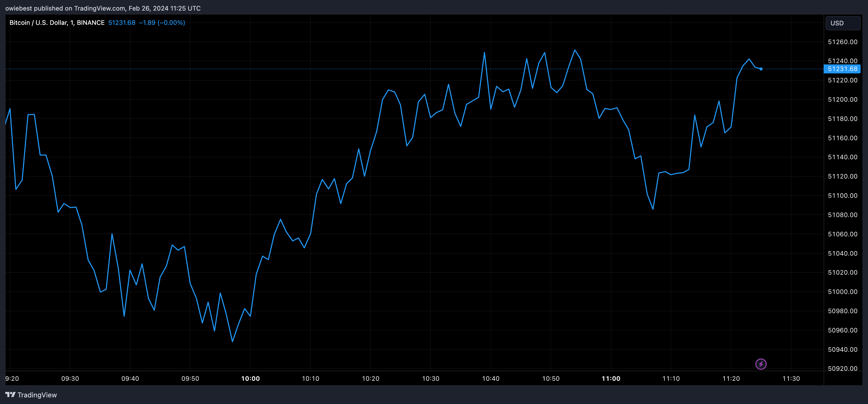The height and width of the screenshot is (404, 868).
Task: Click the 10:50 time axis label
Action: [550, 378]
